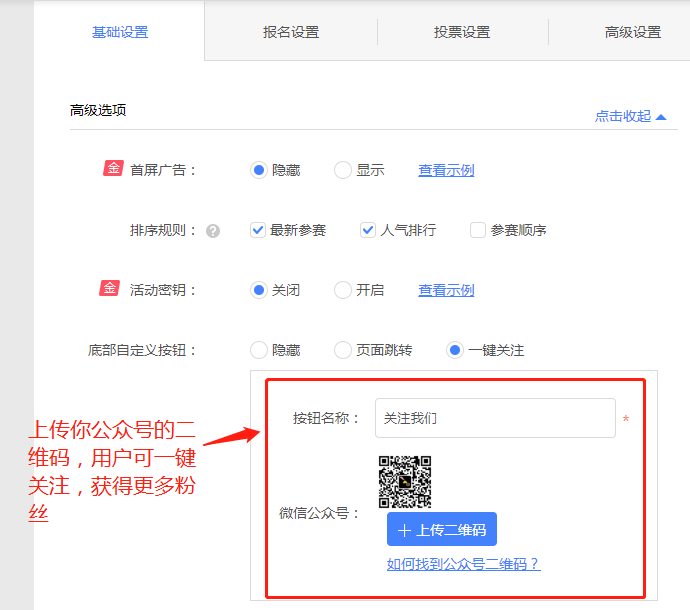Click the 微信公众号： label
Image resolution: width=690 pixels, height=610 pixels.
click(319, 513)
